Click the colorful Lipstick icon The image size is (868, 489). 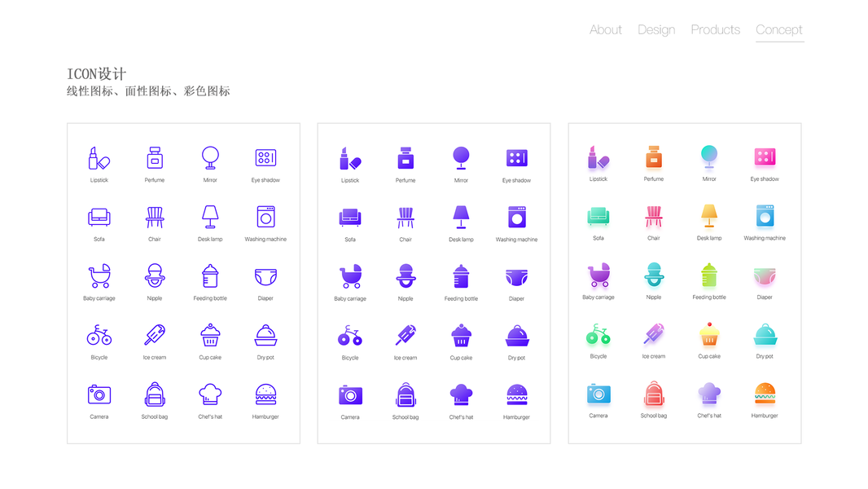pos(598,157)
